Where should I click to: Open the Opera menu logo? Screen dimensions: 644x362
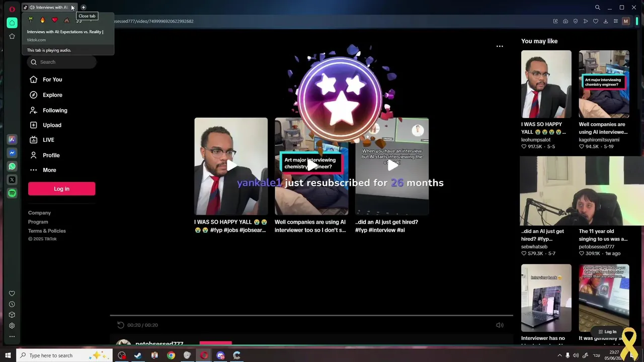[x=12, y=9]
